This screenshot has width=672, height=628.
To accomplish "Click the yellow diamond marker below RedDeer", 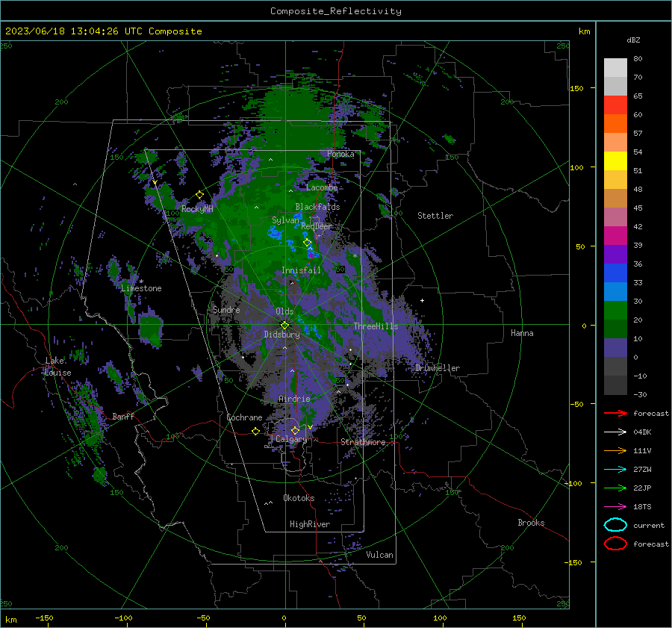I will 308,243.
